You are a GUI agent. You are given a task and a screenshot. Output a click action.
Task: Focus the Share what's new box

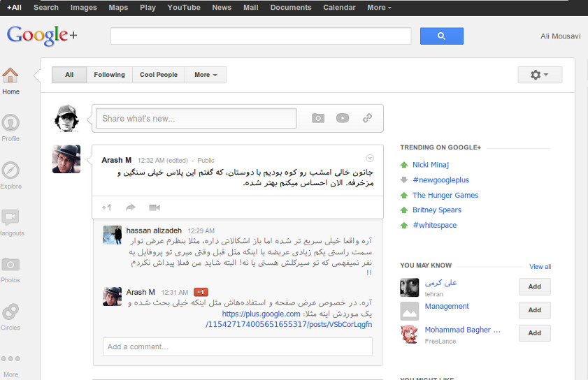click(196, 119)
